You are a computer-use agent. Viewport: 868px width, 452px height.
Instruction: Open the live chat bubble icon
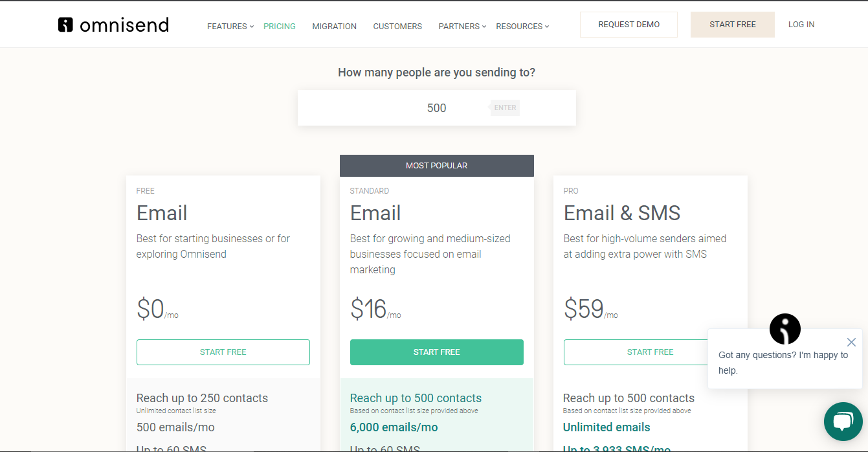(x=843, y=422)
